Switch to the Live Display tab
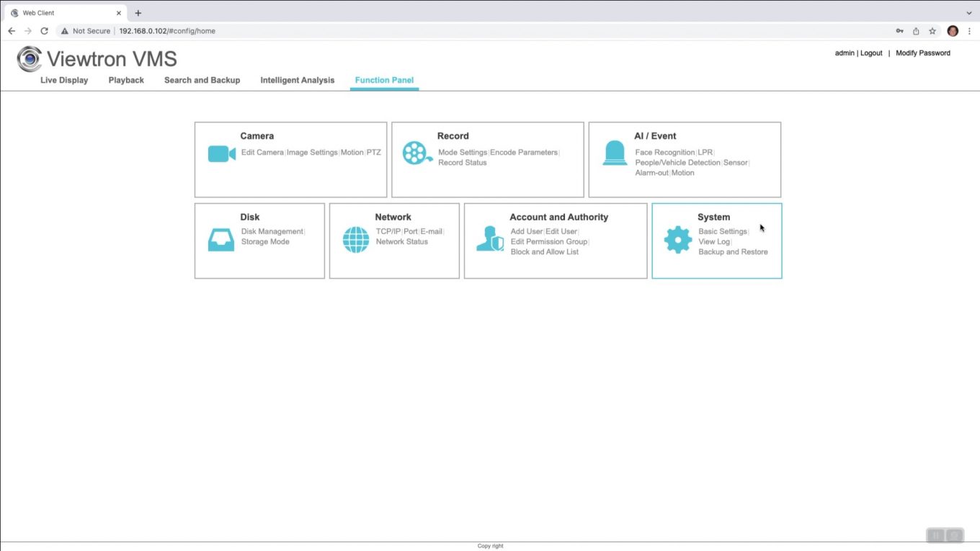Image resolution: width=980 pixels, height=551 pixels. tap(64, 80)
